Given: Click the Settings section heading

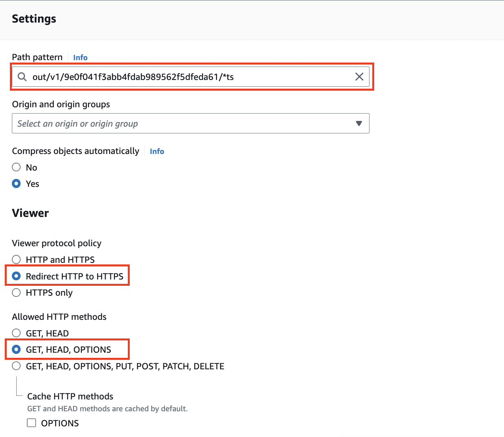Looking at the screenshot, I should coord(34,19).
